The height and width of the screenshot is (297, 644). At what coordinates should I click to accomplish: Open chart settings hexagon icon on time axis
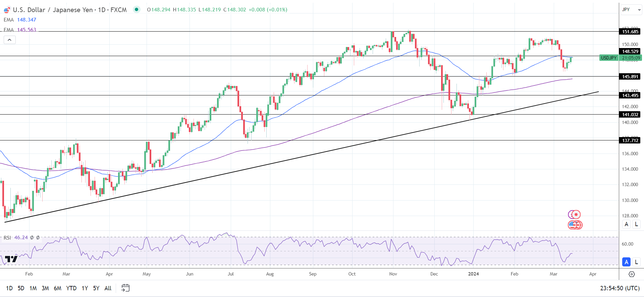pyautogui.click(x=632, y=274)
